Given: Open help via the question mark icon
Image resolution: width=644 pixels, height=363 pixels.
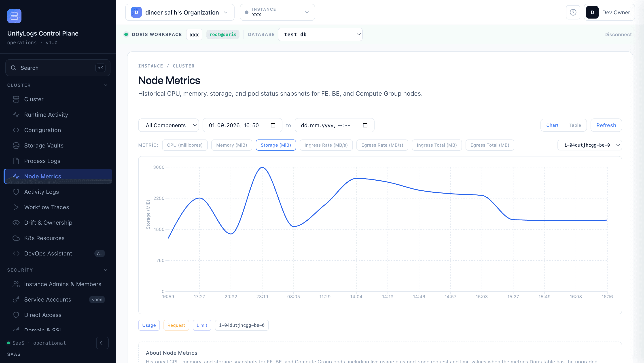Looking at the screenshot, I should pos(573,12).
